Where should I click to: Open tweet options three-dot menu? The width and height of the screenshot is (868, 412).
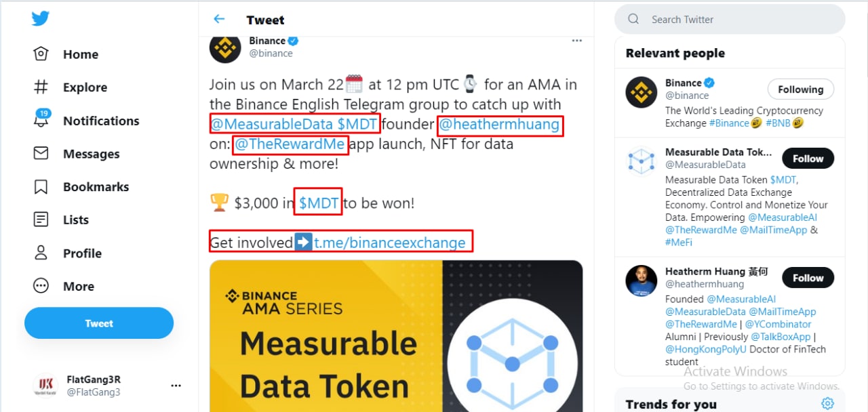[x=576, y=41]
